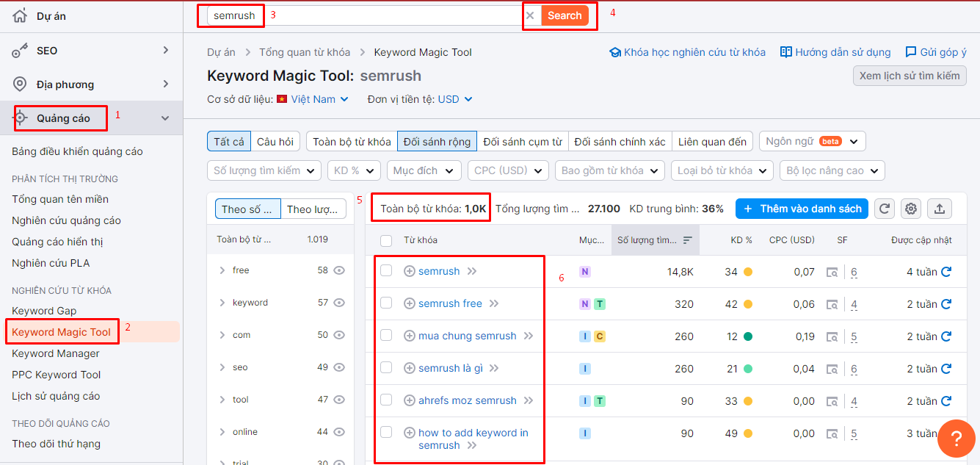Open Ngôn ngữ beta dropdown
Viewport: 980px width, 465px height.
tap(813, 141)
